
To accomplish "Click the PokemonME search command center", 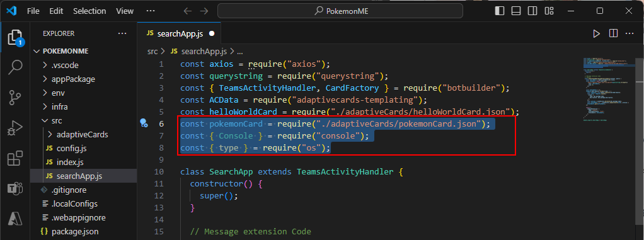I will tap(340, 11).
